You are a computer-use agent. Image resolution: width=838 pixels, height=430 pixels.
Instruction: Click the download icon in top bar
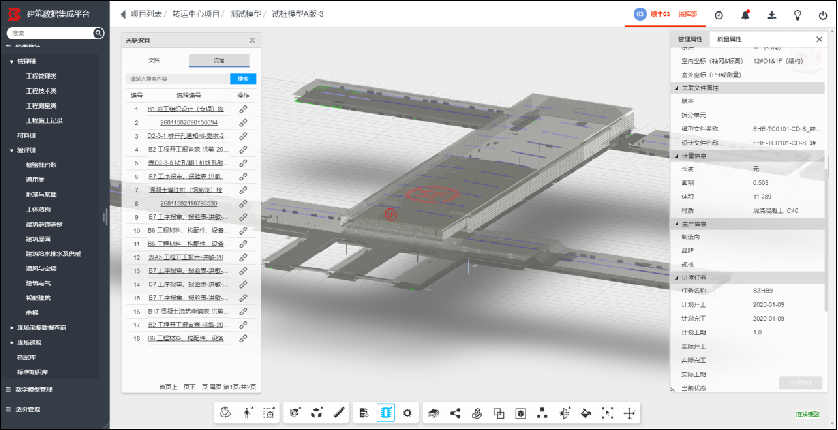771,15
